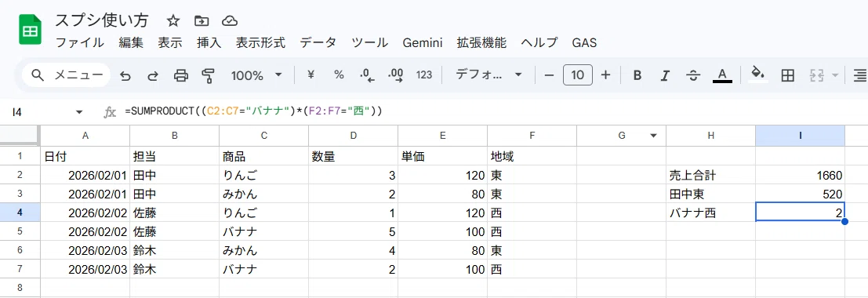This screenshot has width=868, height=298.
Task: Open the 表示形式 menu
Action: (261, 42)
